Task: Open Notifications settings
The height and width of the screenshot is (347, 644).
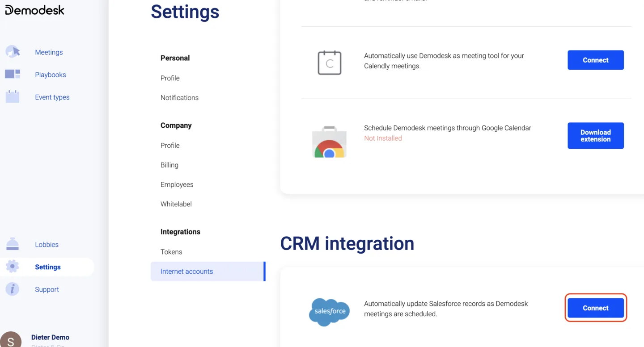Action: click(179, 98)
